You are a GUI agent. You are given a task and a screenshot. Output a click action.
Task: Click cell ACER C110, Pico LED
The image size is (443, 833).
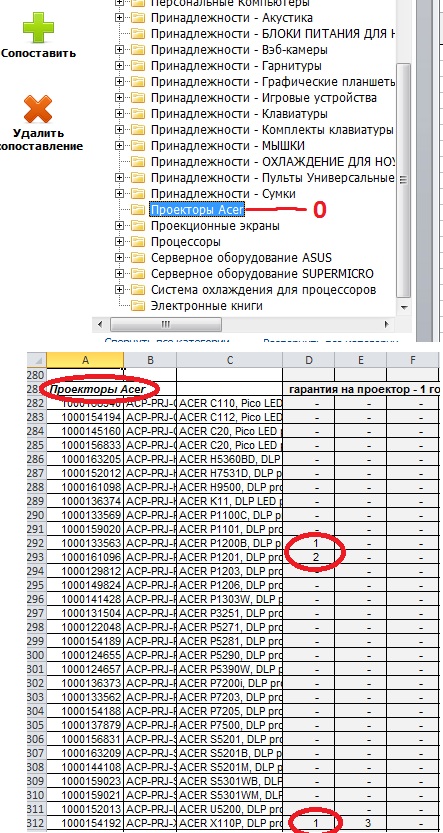click(229, 404)
